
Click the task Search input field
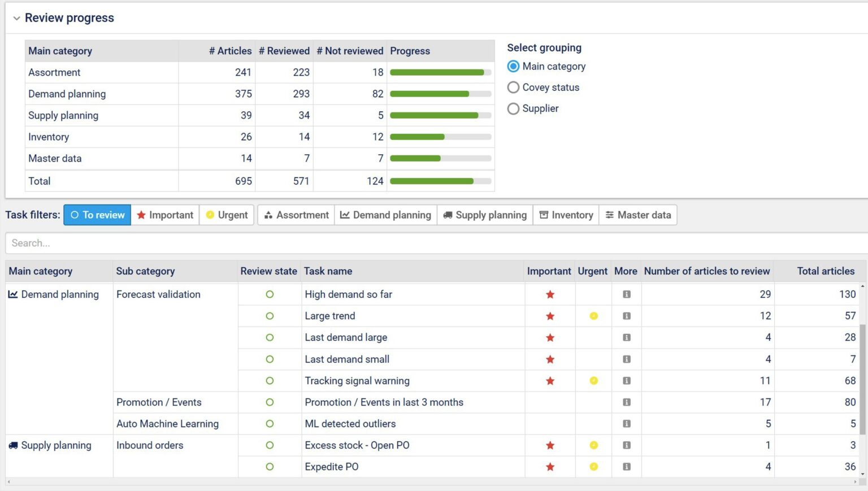coord(435,243)
